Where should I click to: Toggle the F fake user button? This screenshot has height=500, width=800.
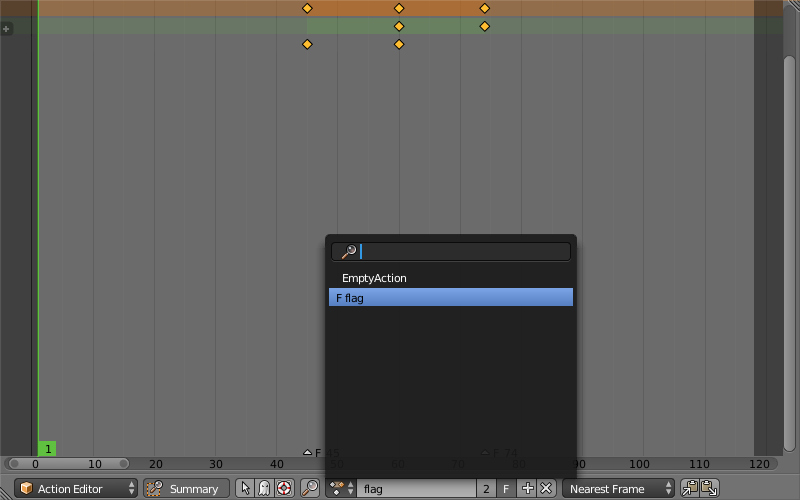click(506, 488)
